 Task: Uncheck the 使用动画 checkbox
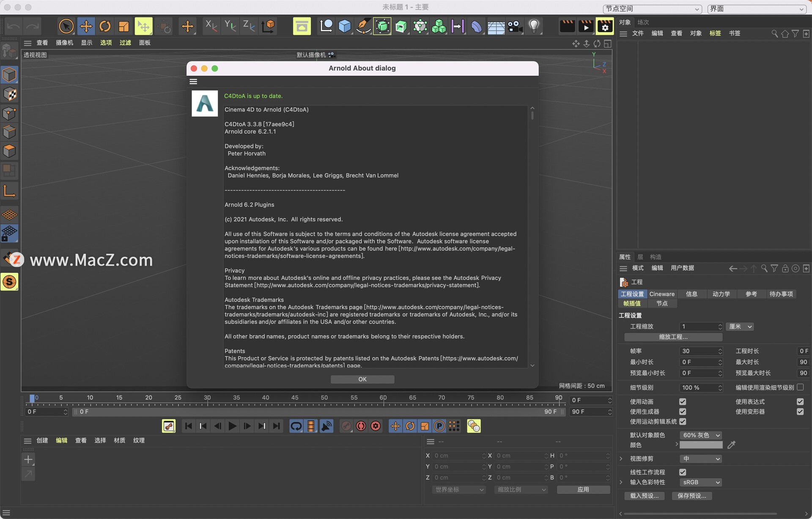(683, 401)
